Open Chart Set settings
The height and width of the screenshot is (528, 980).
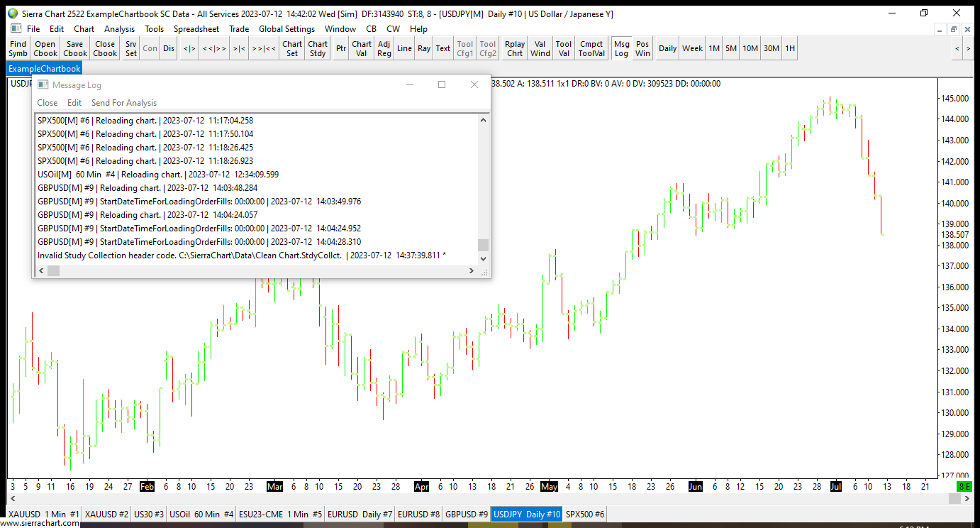point(292,48)
